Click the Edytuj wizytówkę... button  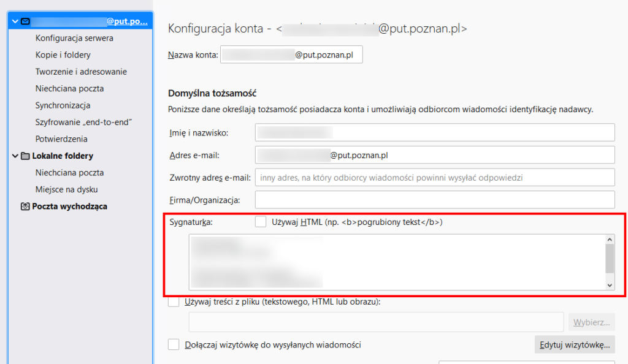pos(574,344)
